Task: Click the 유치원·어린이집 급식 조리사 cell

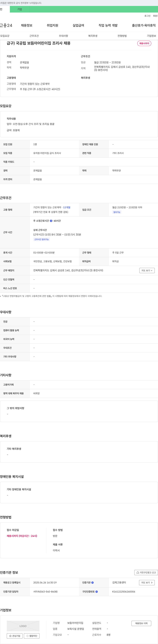Action: [x=47, y=153]
